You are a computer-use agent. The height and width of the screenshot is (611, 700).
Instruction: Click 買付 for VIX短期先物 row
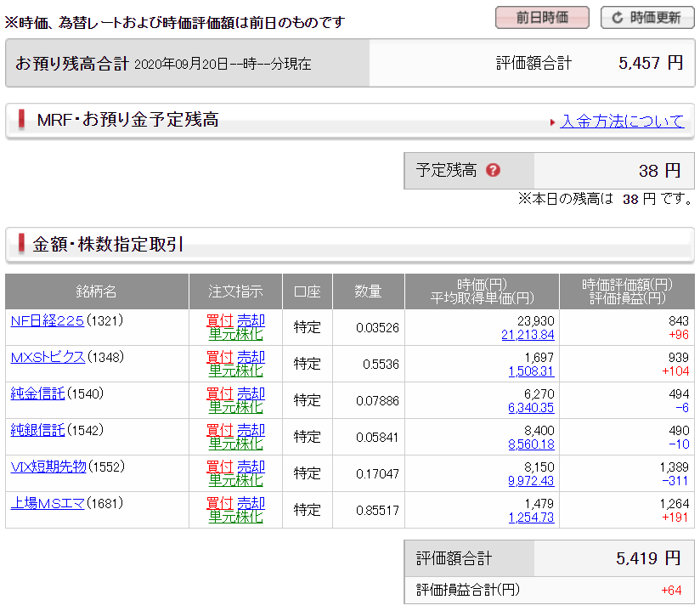[220, 467]
